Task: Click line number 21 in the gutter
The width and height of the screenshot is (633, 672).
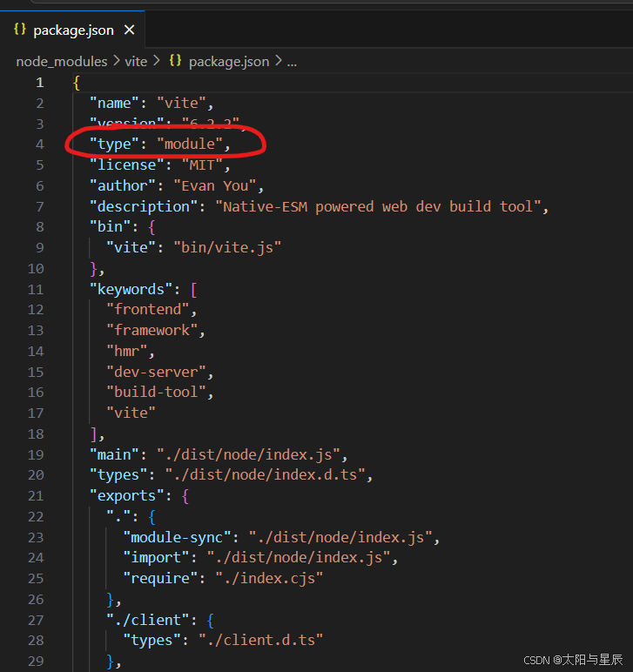Action: (x=36, y=496)
